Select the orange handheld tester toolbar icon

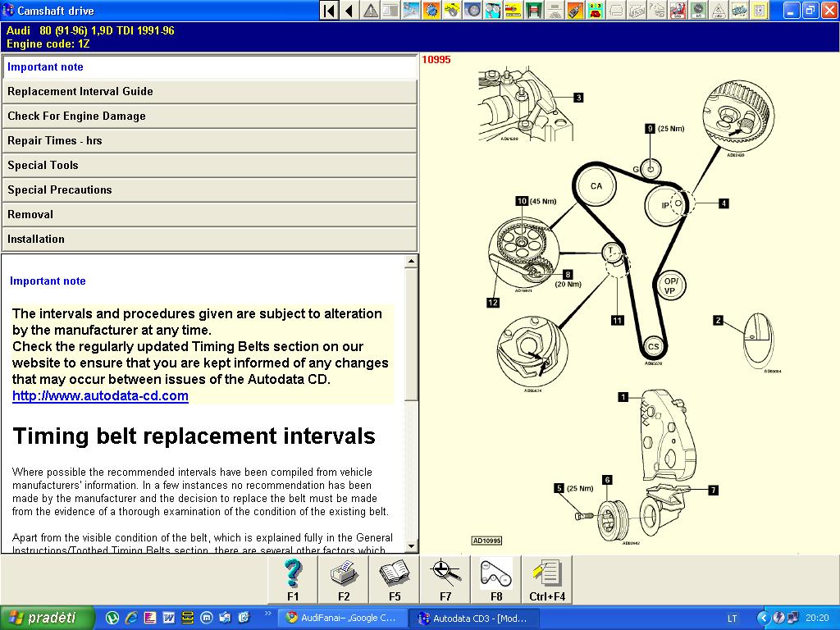click(x=573, y=10)
